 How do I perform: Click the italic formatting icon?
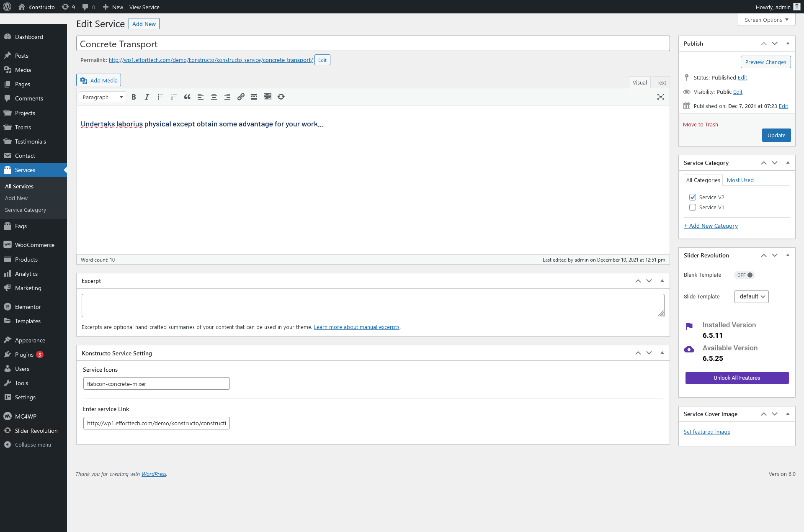tap(147, 97)
